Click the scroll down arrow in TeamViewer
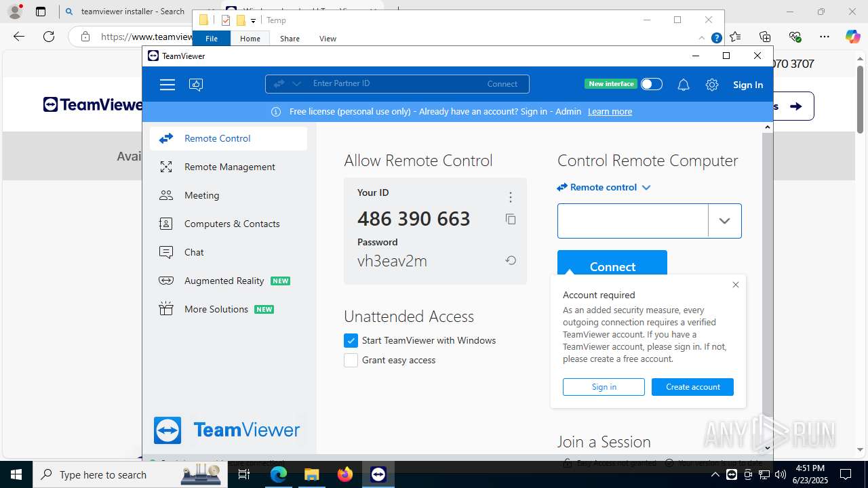This screenshot has width=868, height=488. point(768,448)
